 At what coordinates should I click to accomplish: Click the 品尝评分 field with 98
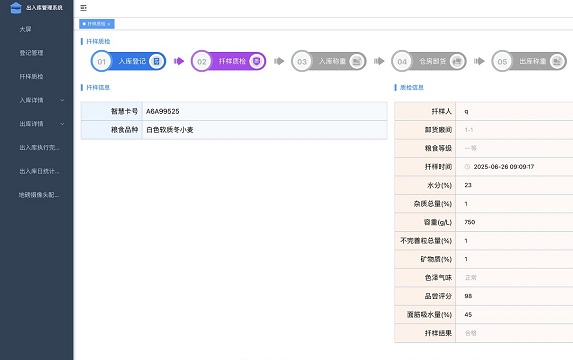514,296
